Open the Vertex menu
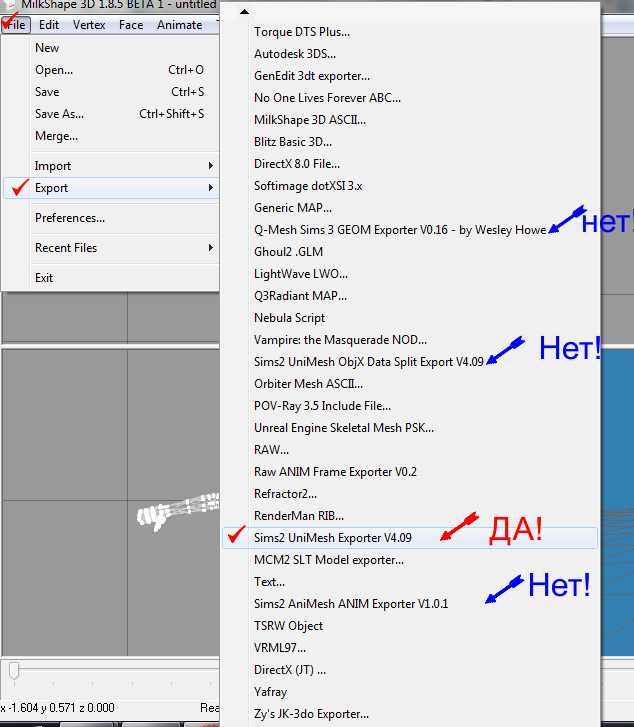The image size is (634, 727). (x=89, y=25)
